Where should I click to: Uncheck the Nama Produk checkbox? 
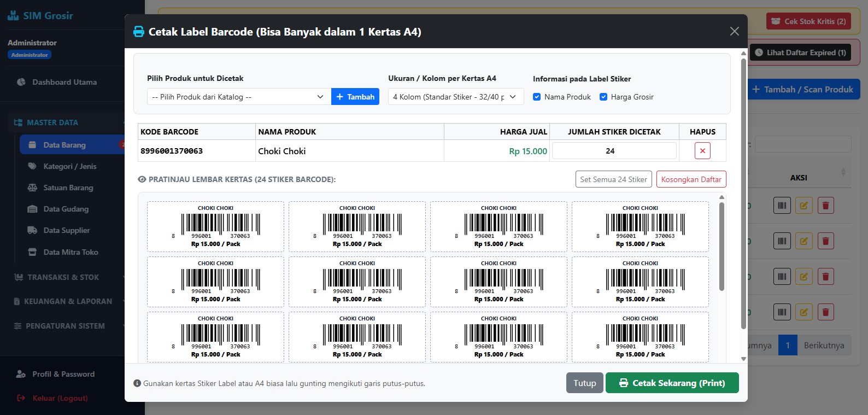coord(537,97)
